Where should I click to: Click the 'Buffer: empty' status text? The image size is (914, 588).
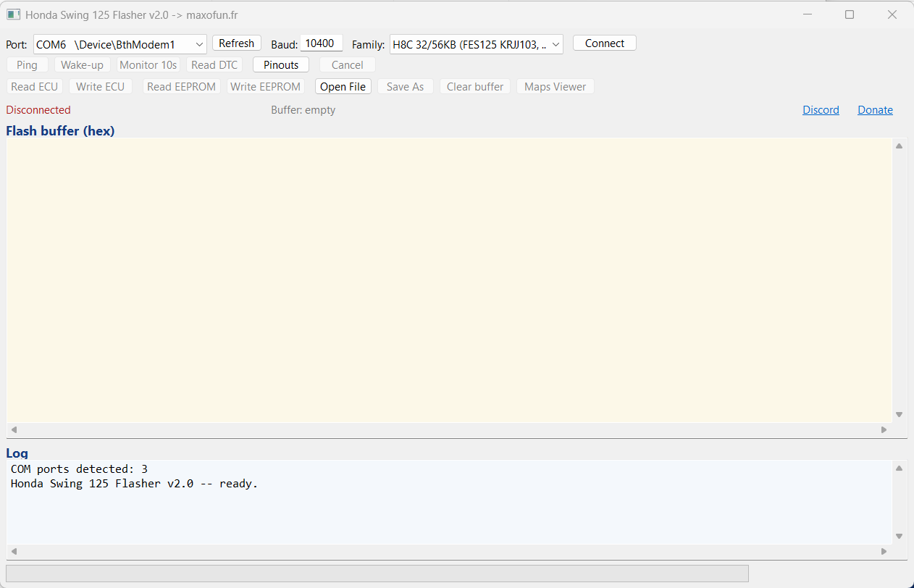303,110
